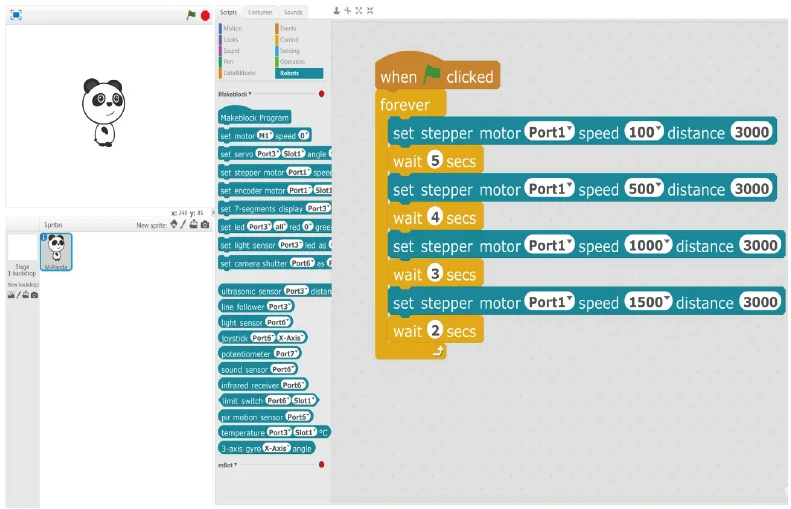Open the Control block category
The width and height of the screenshot is (791, 509).
(x=289, y=40)
